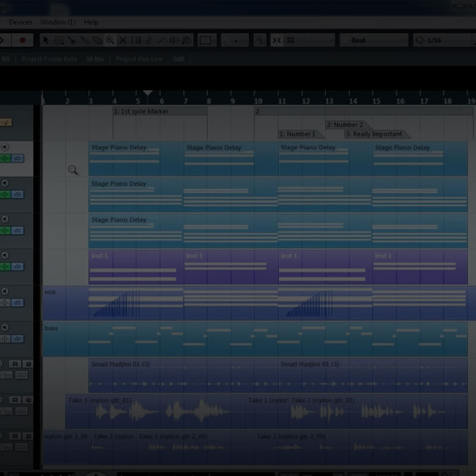Toggle monitor speaker on top Stage Piano track
Image resolution: width=476 pixels, height=476 pixels.
coord(5,147)
